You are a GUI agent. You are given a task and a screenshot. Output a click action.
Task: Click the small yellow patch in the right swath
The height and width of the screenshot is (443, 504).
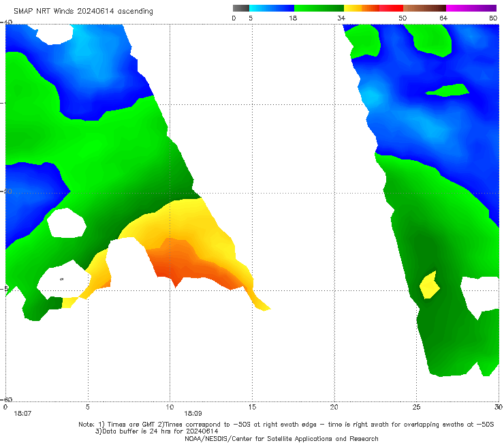[x=430, y=286]
